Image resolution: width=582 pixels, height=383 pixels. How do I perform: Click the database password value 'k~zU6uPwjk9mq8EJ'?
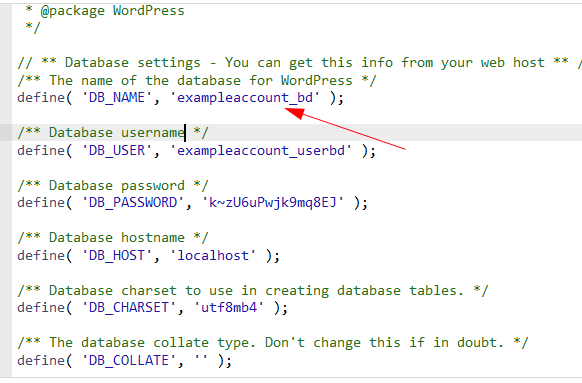(273, 203)
